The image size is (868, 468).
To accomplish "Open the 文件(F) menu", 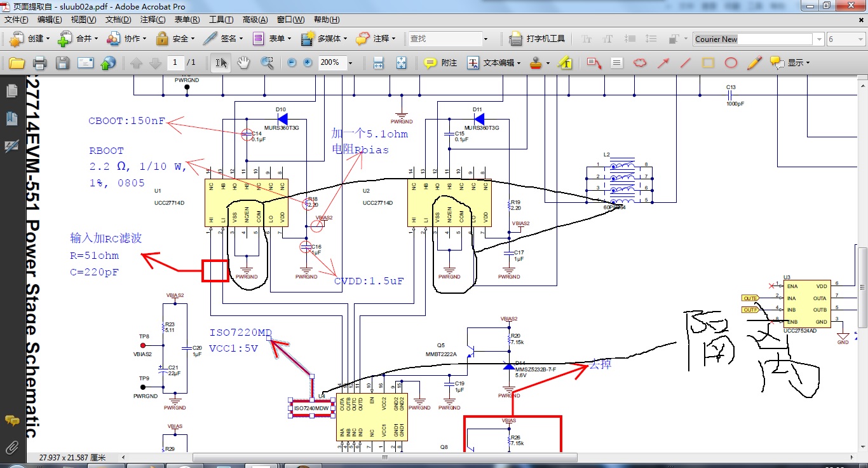I will click(16, 20).
